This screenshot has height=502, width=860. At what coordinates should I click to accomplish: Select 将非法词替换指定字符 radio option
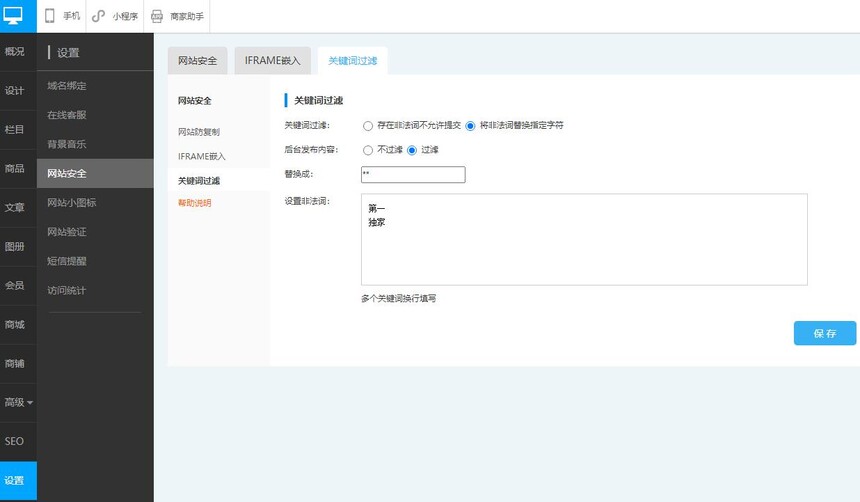[470, 125]
